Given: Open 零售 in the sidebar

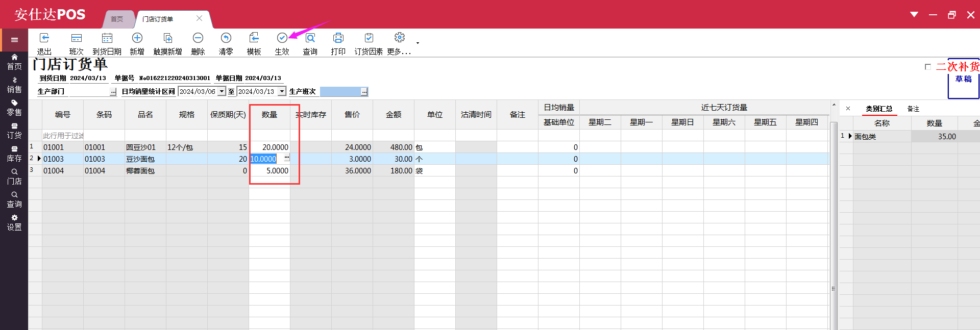Looking at the screenshot, I should point(14,108).
